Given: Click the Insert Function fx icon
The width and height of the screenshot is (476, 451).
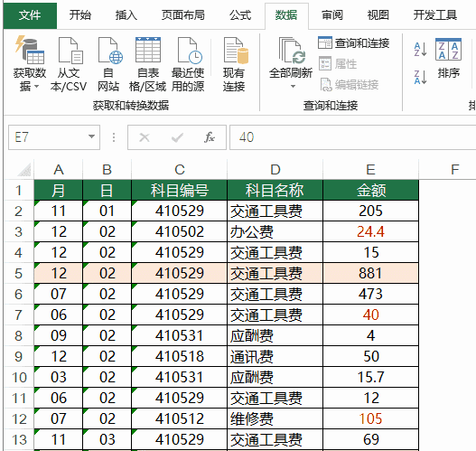Looking at the screenshot, I should point(210,137).
